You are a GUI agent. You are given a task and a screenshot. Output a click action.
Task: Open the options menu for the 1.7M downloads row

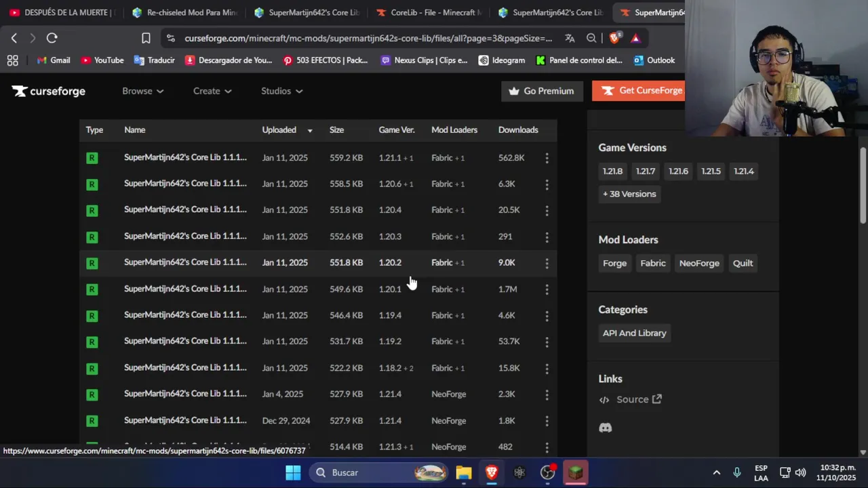pos(547,289)
